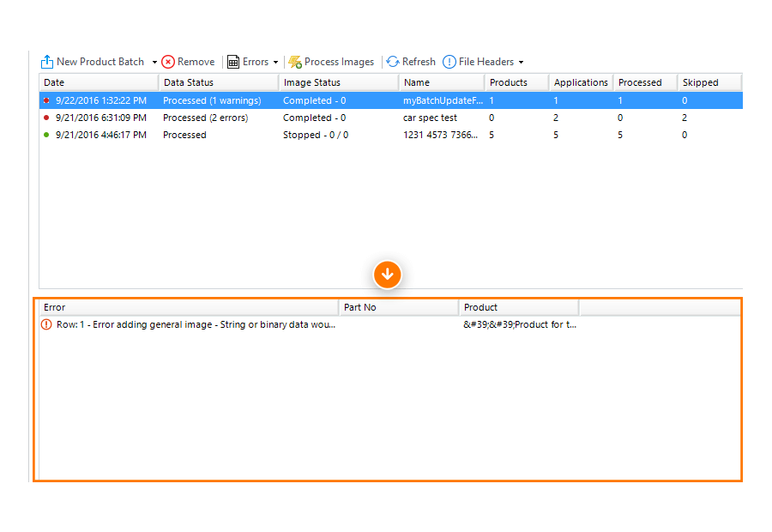Click the Image Status column header

[x=338, y=82]
